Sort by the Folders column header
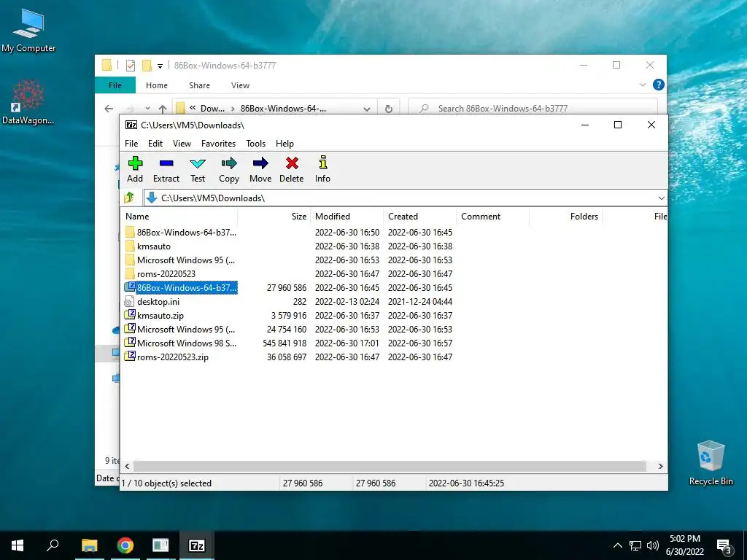 click(x=565, y=216)
